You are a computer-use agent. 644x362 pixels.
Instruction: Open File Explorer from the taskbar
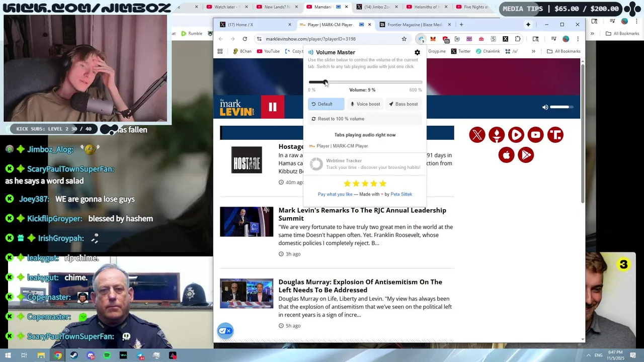pyautogui.click(x=41, y=355)
